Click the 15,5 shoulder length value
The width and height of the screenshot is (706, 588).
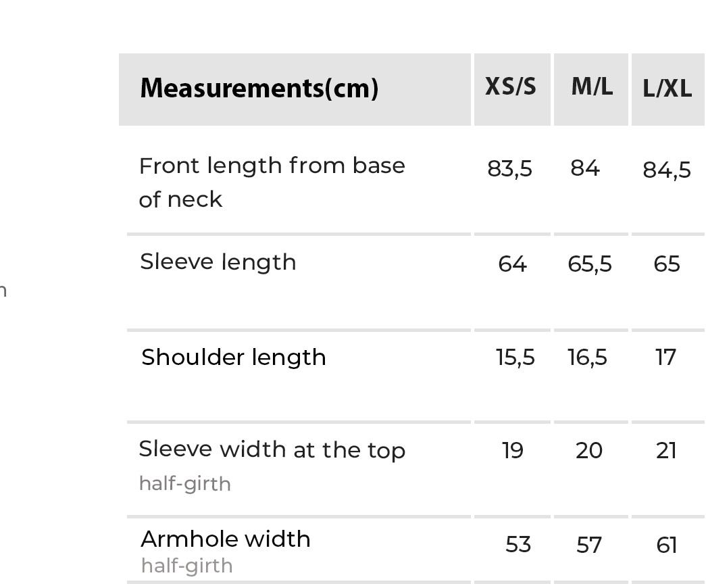pyautogui.click(x=515, y=358)
